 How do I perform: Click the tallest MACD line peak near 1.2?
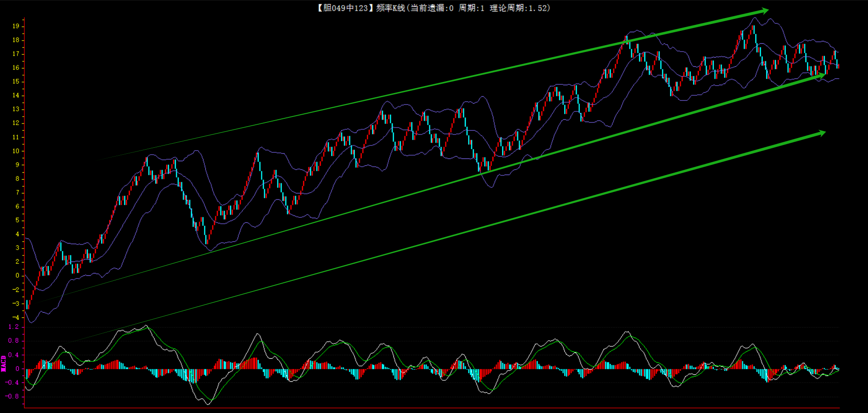pos(146,326)
